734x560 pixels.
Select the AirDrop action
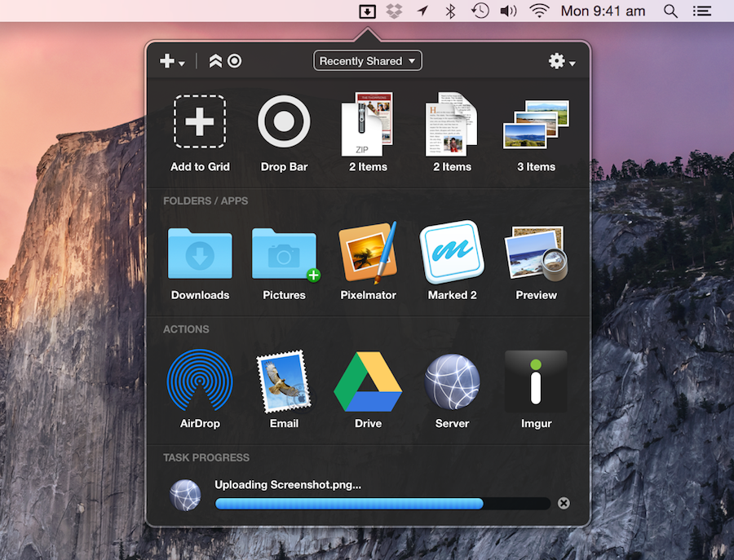[200, 379]
